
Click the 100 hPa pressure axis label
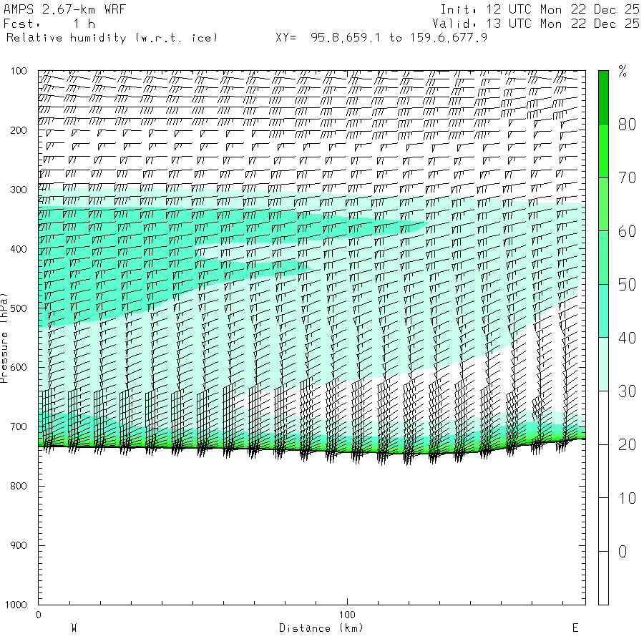click(19, 71)
